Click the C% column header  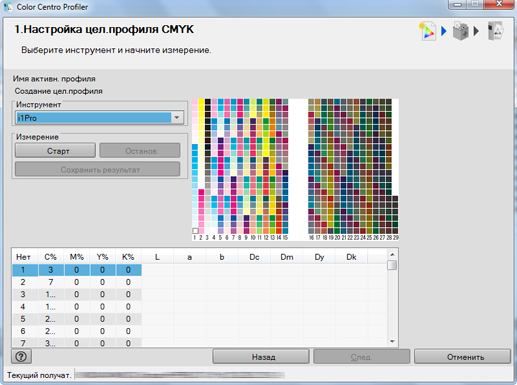coord(50,257)
